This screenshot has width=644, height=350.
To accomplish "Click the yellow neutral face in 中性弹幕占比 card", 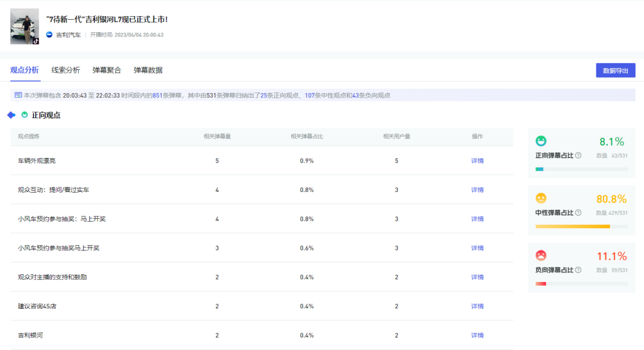I will pos(541,198).
